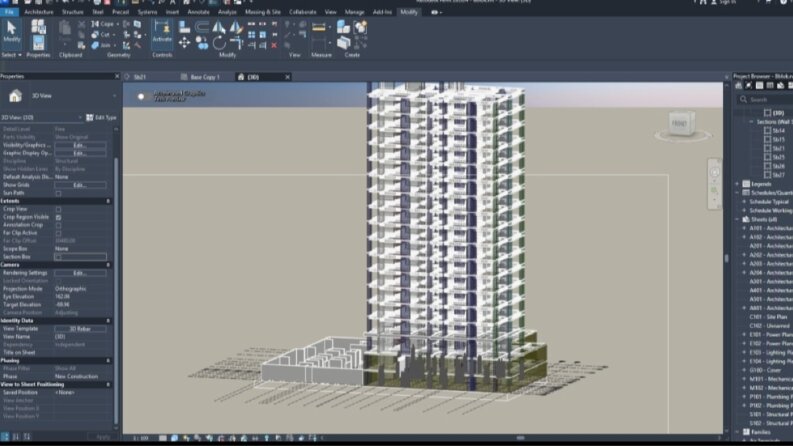Select section Sb14 in Project Browser

[778, 130]
